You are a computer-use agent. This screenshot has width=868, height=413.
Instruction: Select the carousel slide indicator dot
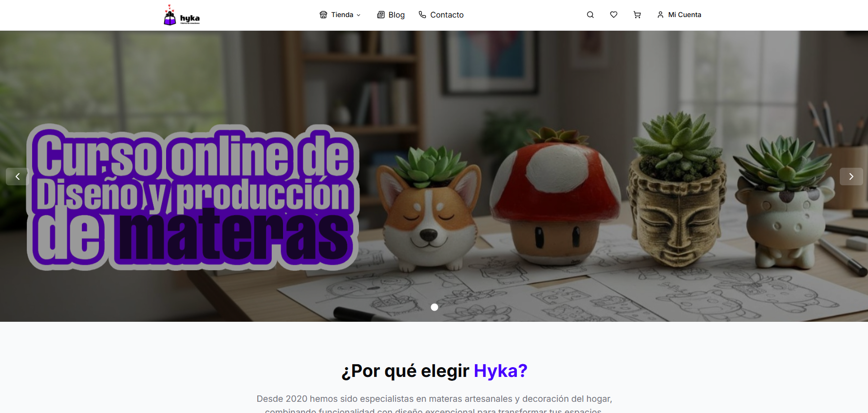(x=434, y=307)
